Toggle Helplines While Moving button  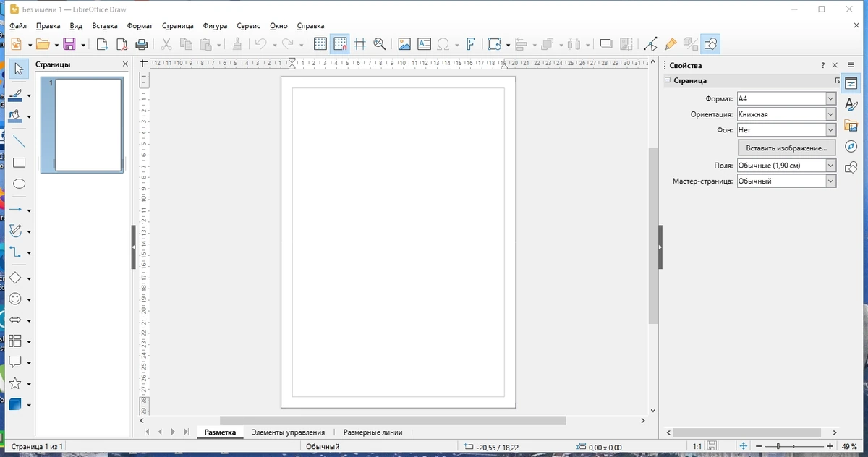(x=359, y=44)
